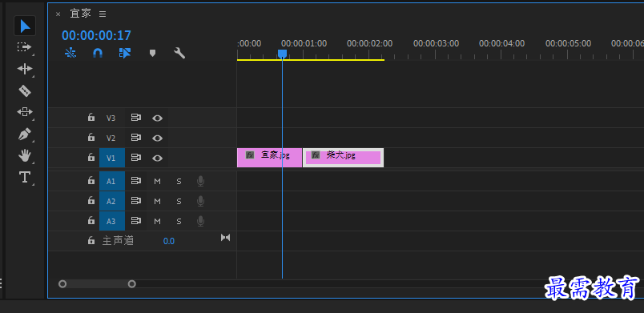Viewport: 644px width, 313px height.
Task: Click ruler at 00:00:03:00
Action: 436,43
